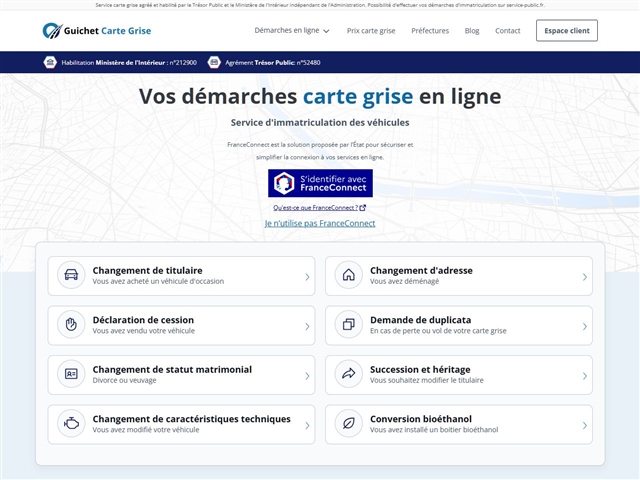Select the Conversion bioéthanol title

pyautogui.click(x=421, y=419)
